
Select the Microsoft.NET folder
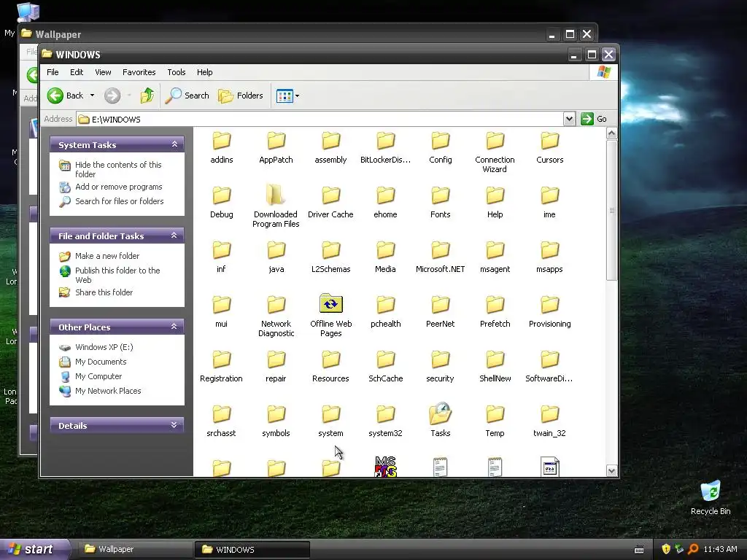point(440,257)
